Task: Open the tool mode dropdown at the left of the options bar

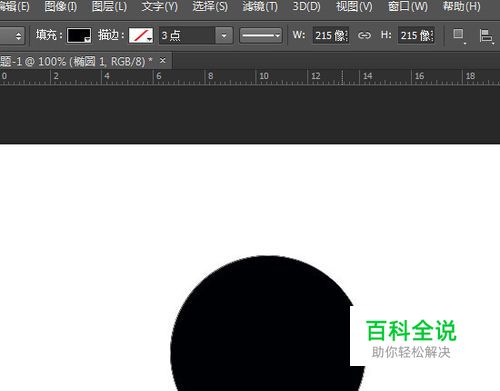Action: 12,35
